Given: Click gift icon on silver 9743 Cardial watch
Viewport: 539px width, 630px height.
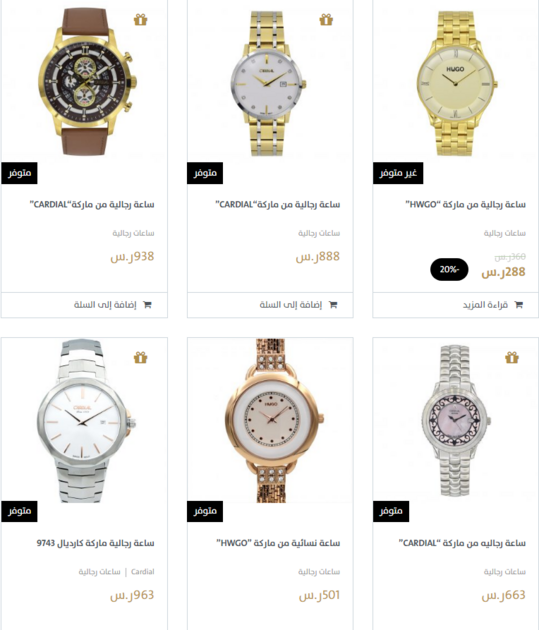Looking at the screenshot, I should (141, 357).
